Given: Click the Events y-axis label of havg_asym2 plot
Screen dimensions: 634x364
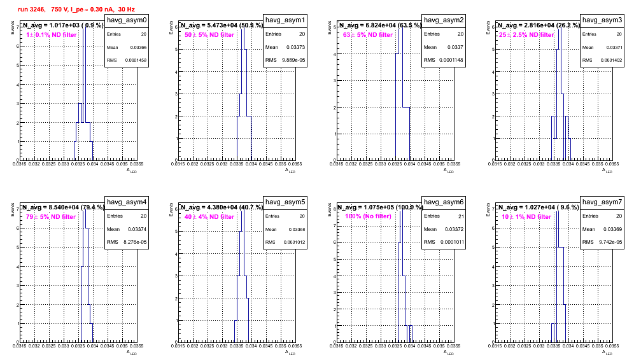Looking at the screenshot, I should click(x=329, y=27).
